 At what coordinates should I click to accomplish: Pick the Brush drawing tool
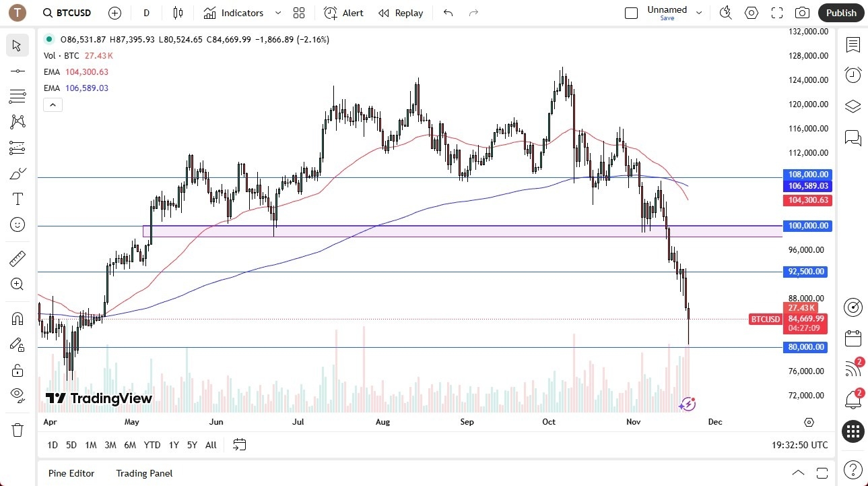(x=18, y=173)
